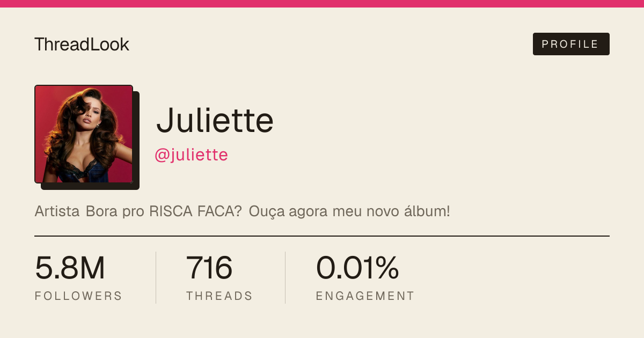Click the PROFILE badge button

(571, 44)
